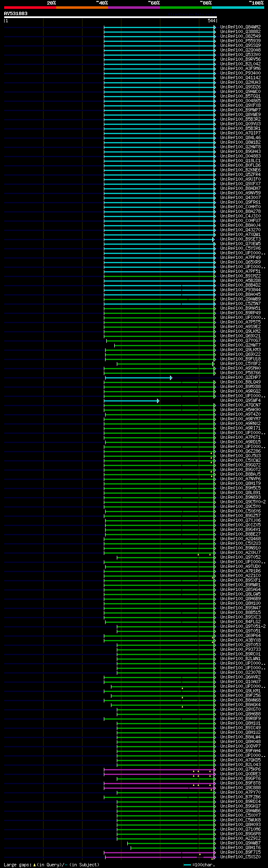Select the UniRef100_B2KNE6 label

tap(240, 170)
